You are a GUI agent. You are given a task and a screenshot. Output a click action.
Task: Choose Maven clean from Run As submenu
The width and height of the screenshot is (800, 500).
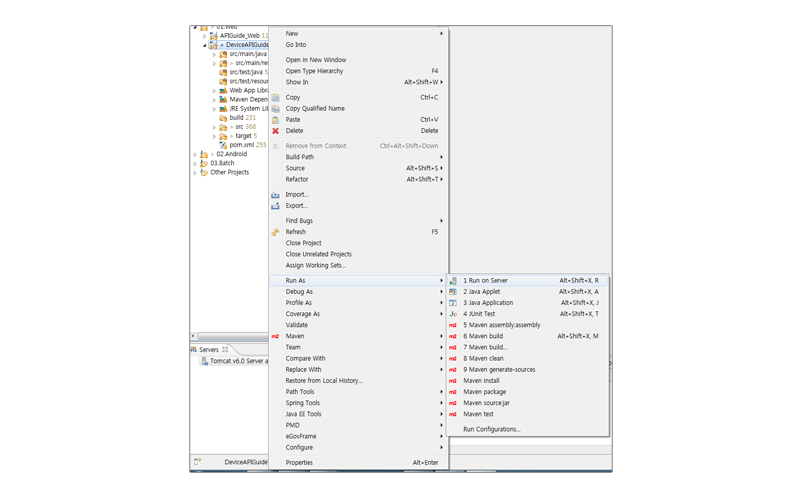point(483,358)
